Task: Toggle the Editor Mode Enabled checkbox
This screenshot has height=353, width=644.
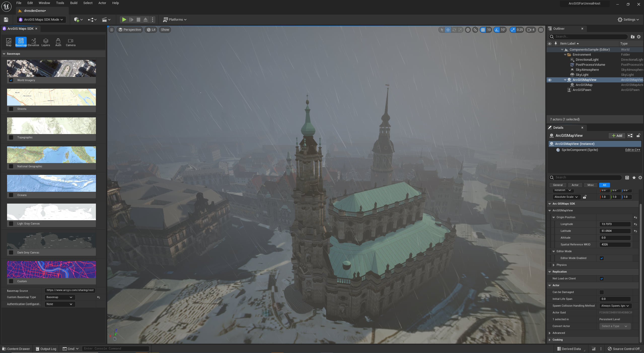Action: 602,258
